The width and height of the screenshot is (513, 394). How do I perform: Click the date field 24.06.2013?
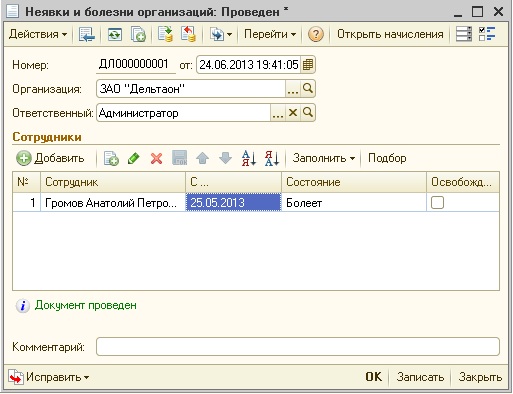248,65
